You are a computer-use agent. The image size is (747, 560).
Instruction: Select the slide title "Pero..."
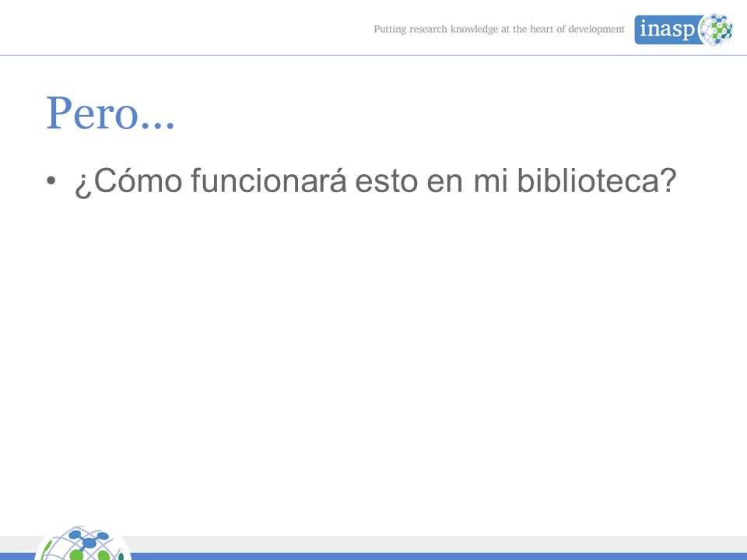[110, 113]
